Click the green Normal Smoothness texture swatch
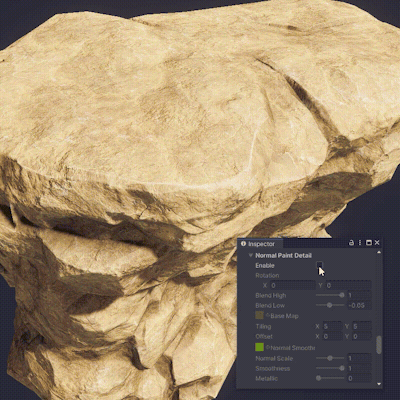400x400 pixels. click(x=259, y=347)
